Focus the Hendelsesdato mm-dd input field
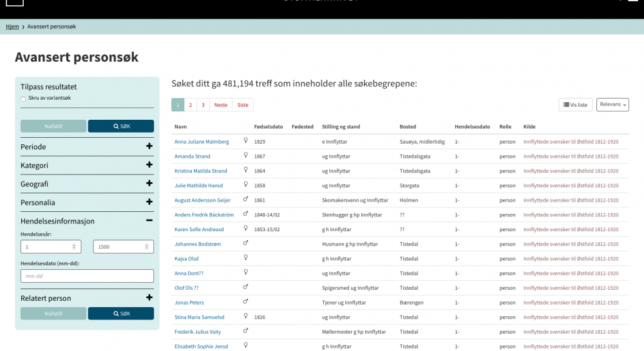 [87, 276]
